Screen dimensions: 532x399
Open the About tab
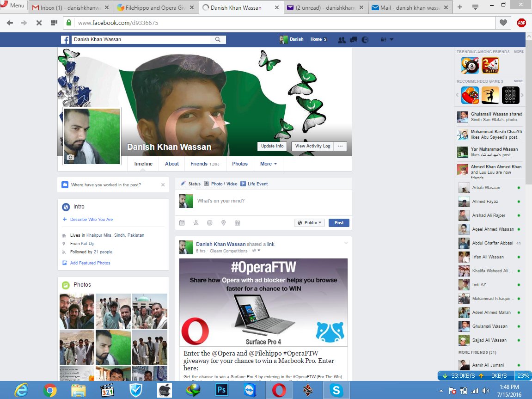pyautogui.click(x=171, y=164)
